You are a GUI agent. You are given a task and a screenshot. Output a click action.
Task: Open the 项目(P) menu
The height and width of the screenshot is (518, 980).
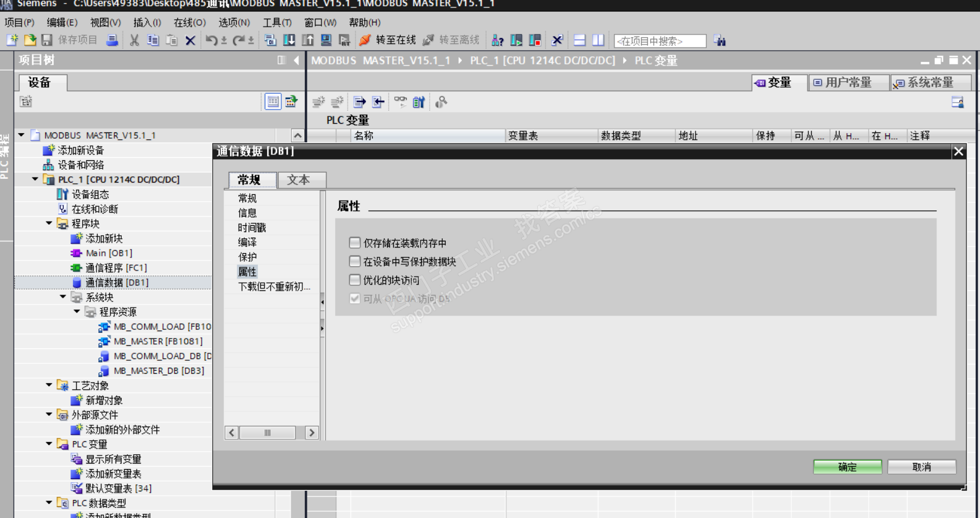(x=20, y=23)
